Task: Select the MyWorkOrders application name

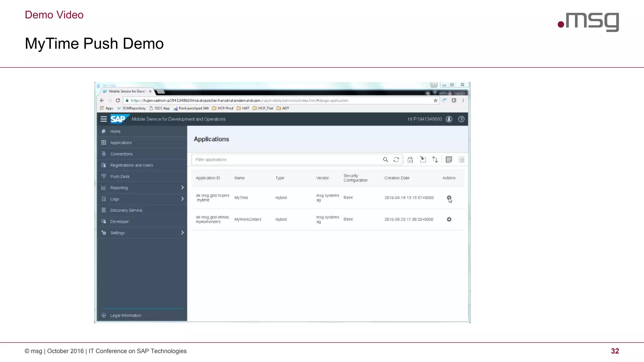Action: pos(248,219)
